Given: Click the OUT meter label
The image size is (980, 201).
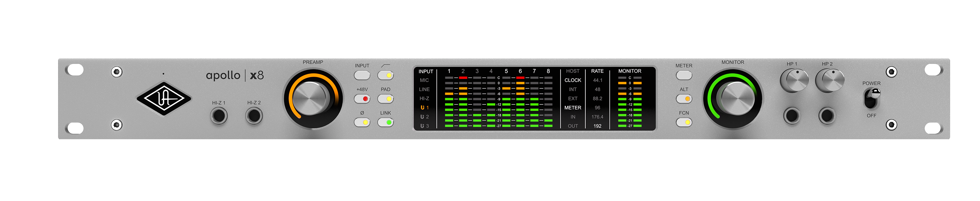Looking at the screenshot, I should (x=573, y=126).
